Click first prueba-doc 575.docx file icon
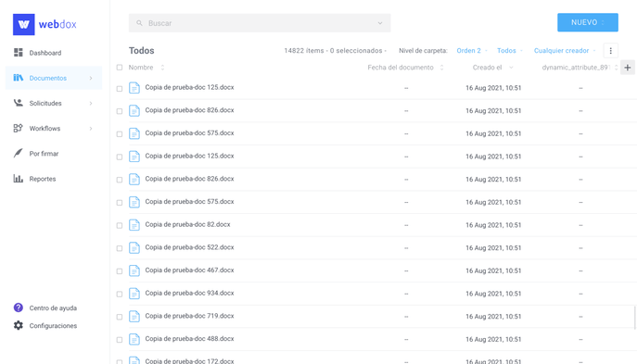 [134, 133]
